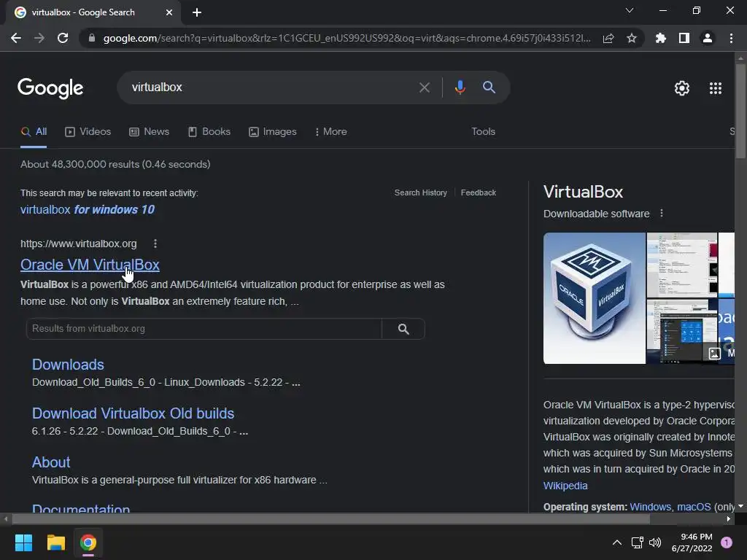
Task: Bookmark this page with the star icon
Action: coord(632,38)
